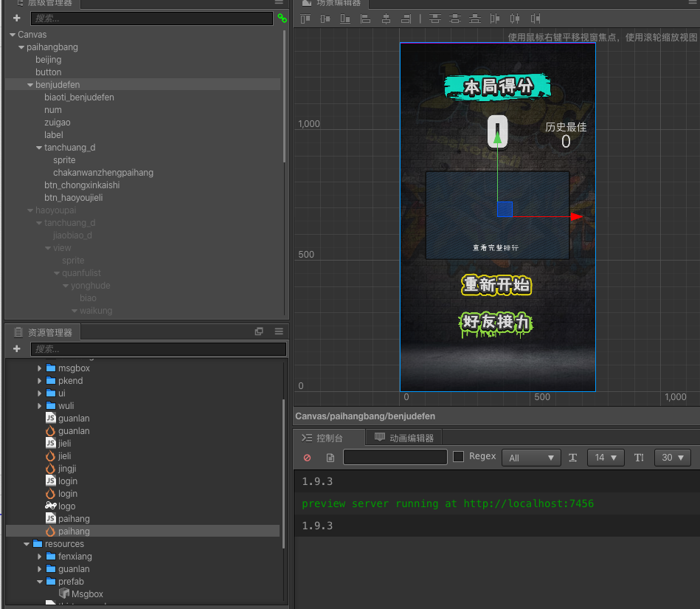Click the assets search input field
This screenshot has width=700, height=609.
click(x=159, y=349)
